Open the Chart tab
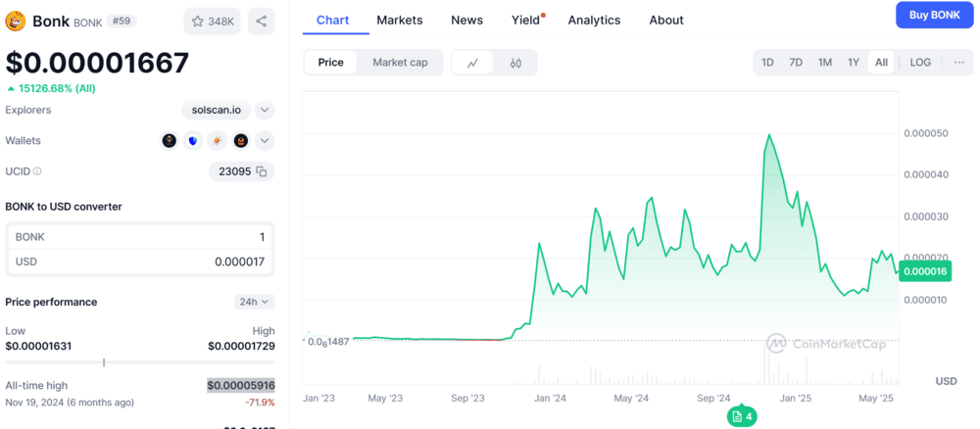980x429 pixels. point(332,20)
